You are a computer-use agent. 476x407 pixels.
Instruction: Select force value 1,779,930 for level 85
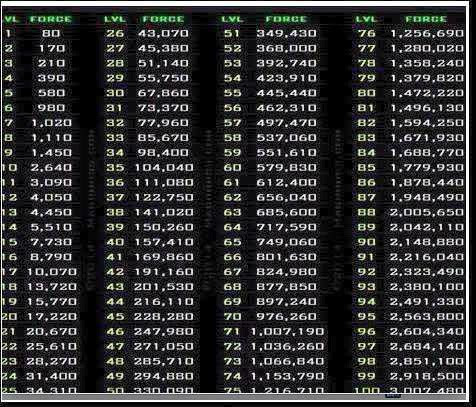(427, 168)
